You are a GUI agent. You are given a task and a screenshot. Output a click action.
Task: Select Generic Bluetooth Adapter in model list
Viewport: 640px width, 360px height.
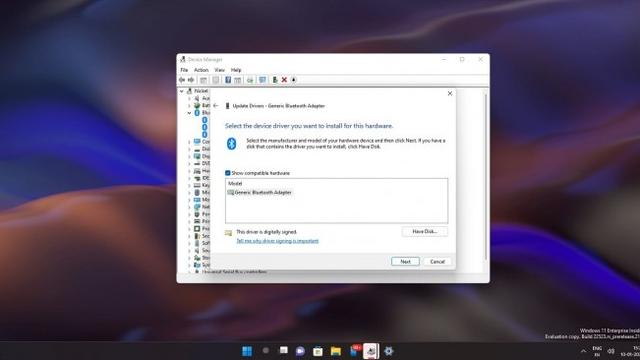[x=260, y=192]
